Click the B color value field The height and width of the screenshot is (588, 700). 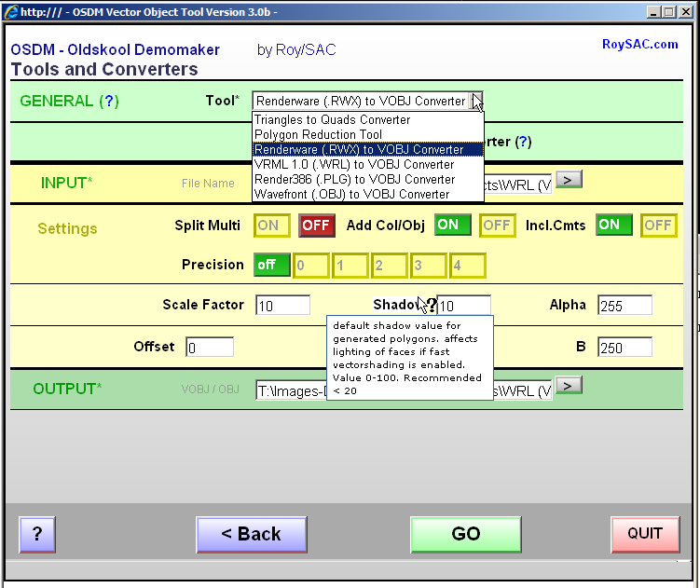tap(625, 348)
